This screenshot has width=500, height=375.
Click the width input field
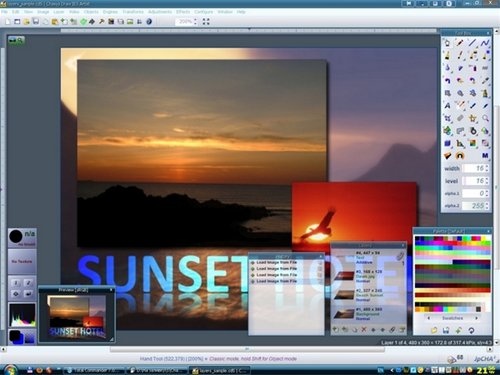pyautogui.click(x=475, y=168)
